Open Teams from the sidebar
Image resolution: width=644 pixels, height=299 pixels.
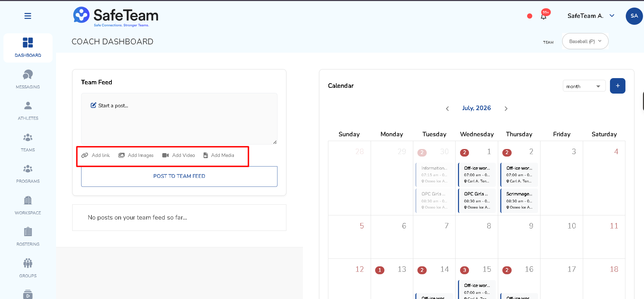coord(28,142)
